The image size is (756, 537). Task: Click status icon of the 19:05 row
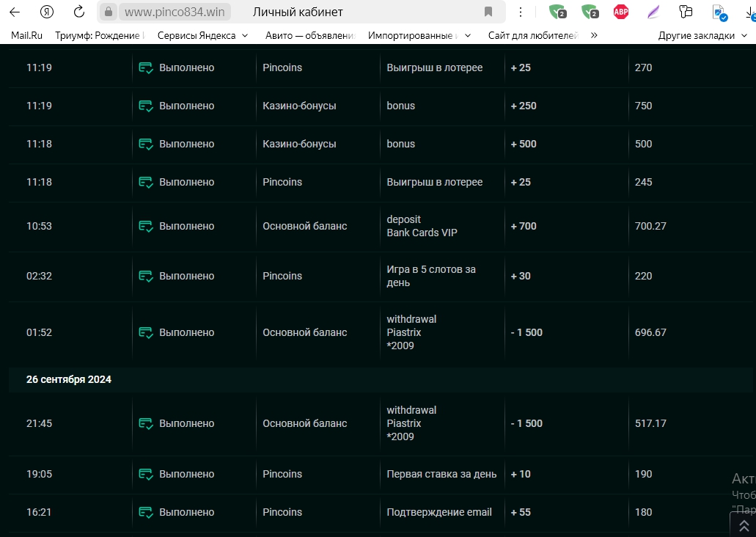[x=146, y=475]
